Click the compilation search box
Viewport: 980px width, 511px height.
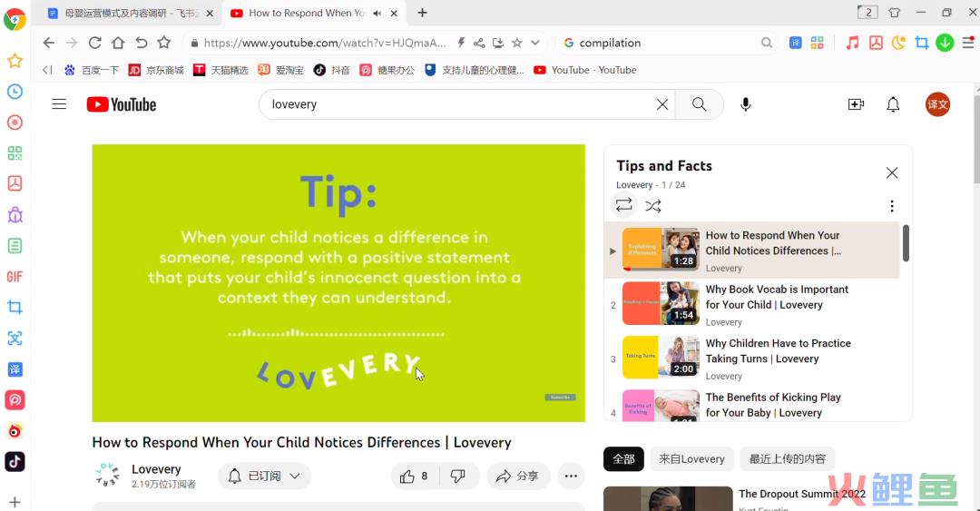pos(666,43)
